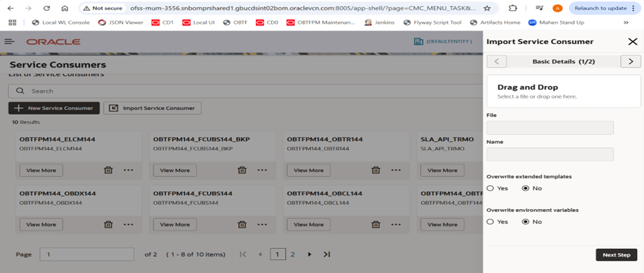Go to last page of results
This screenshot has width=644, height=273.
click(x=327, y=254)
